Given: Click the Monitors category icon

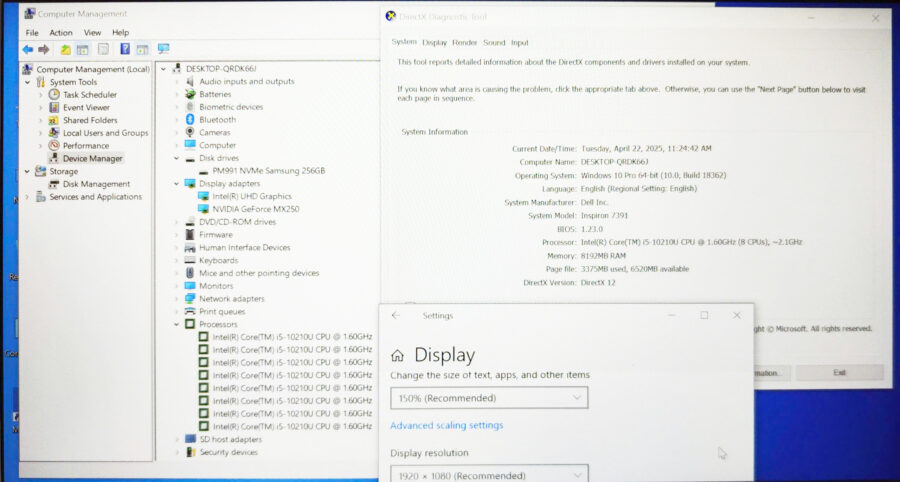Looking at the screenshot, I should (x=190, y=286).
